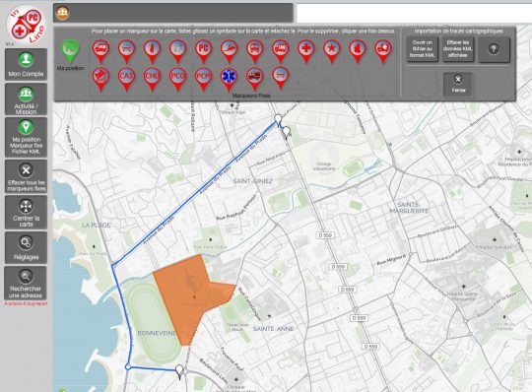Click Effacer les données KML affichées
The width and height of the screenshot is (532, 392).
click(x=458, y=49)
